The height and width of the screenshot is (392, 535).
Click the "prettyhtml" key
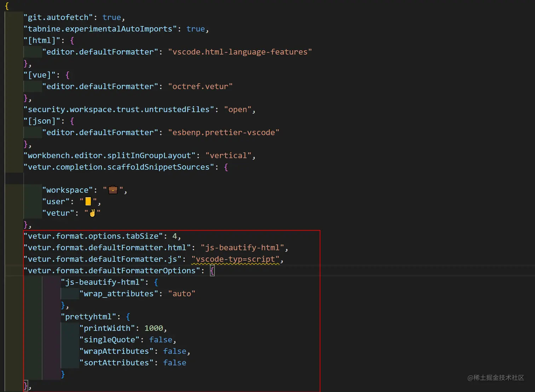click(88, 317)
